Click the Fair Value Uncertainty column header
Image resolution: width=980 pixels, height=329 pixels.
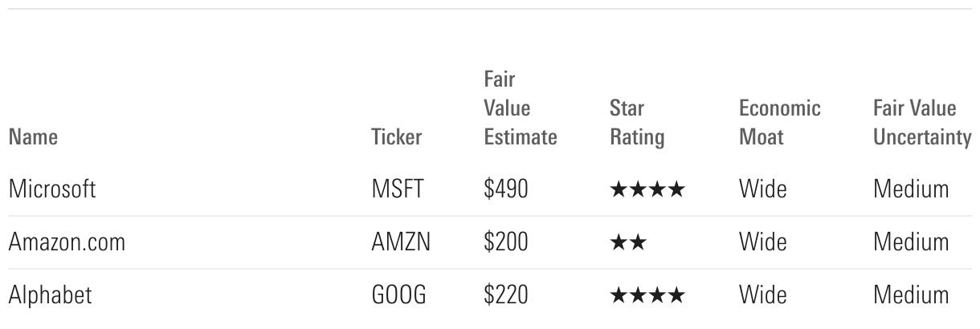pos(921,123)
